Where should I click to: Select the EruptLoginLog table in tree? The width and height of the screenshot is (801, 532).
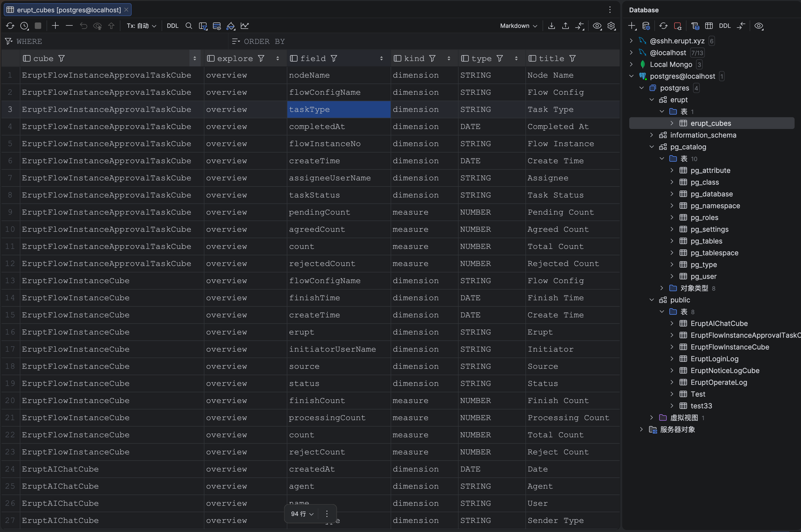(715, 359)
